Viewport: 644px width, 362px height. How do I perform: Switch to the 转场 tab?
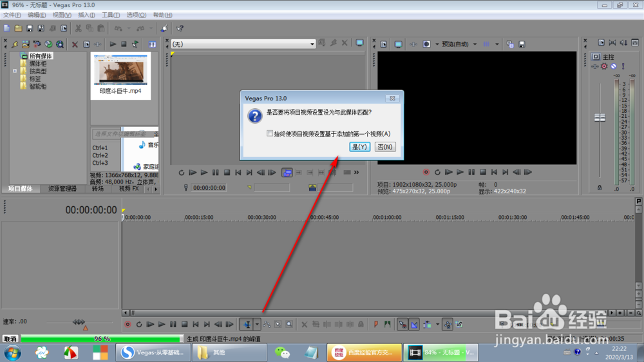tap(98, 189)
